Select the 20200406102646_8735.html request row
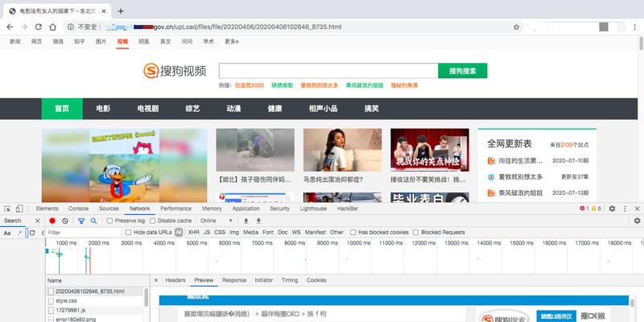The height and width of the screenshot is (322, 644). coord(94,291)
